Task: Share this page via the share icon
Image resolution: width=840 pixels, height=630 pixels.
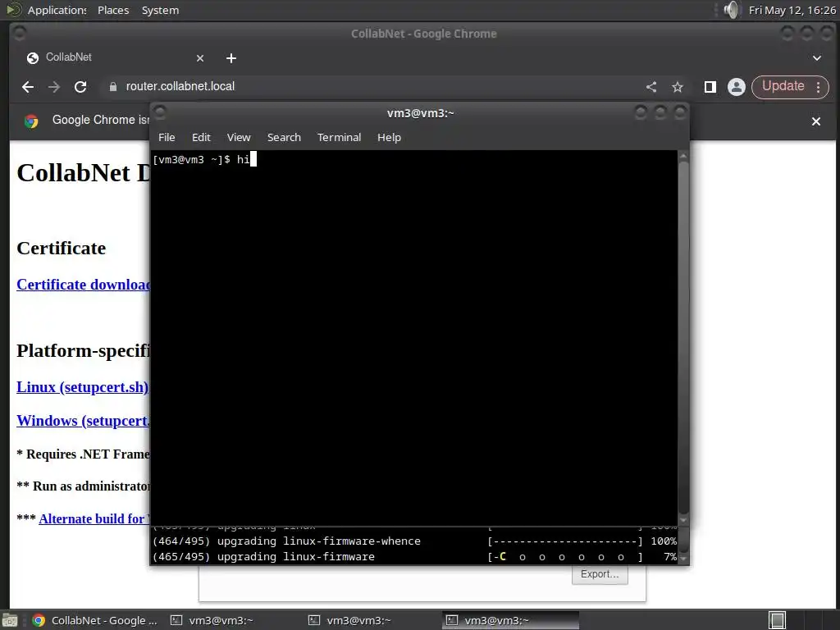Action: coord(651,87)
